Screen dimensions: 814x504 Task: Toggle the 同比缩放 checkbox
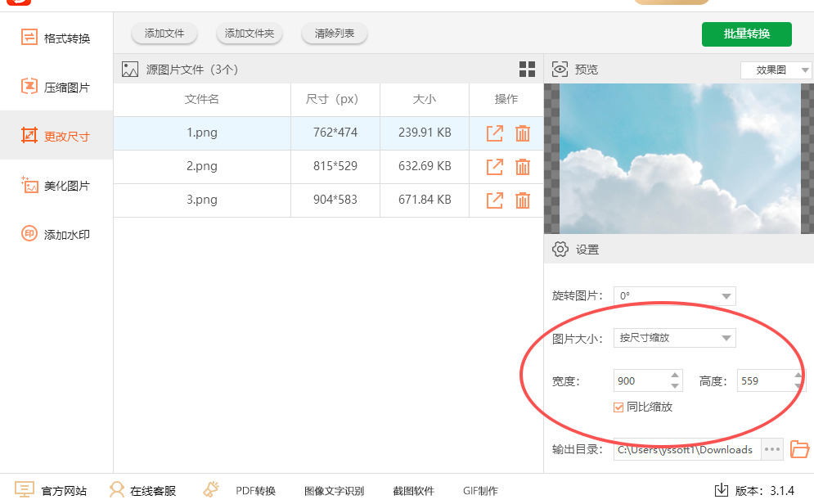pyautogui.click(x=618, y=407)
